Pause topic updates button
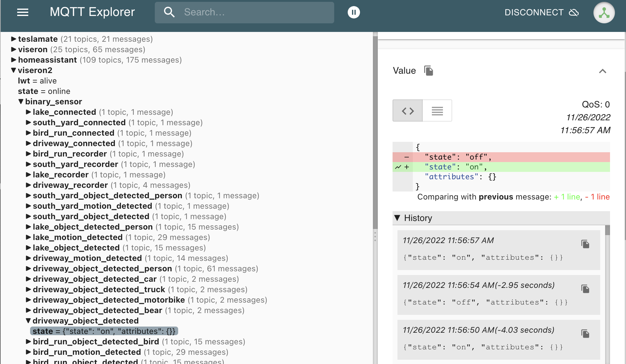626x364 pixels. (x=354, y=12)
